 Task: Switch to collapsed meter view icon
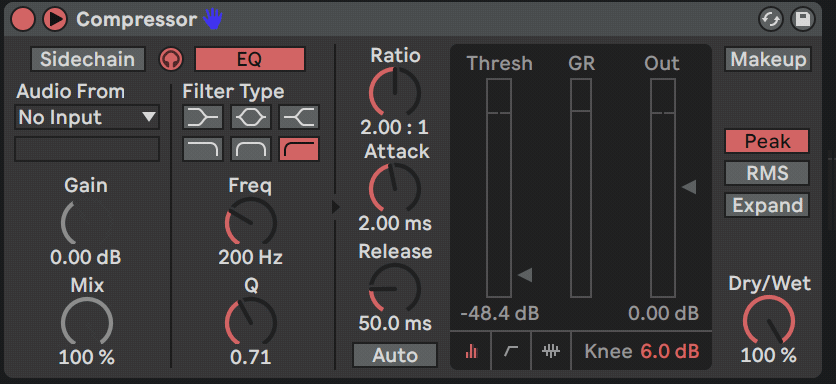471,350
